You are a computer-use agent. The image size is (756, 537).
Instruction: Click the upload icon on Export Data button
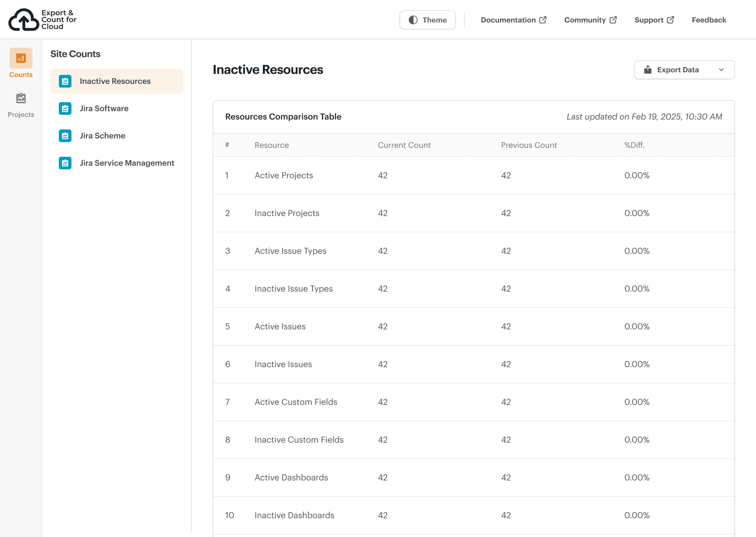[648, 69]
